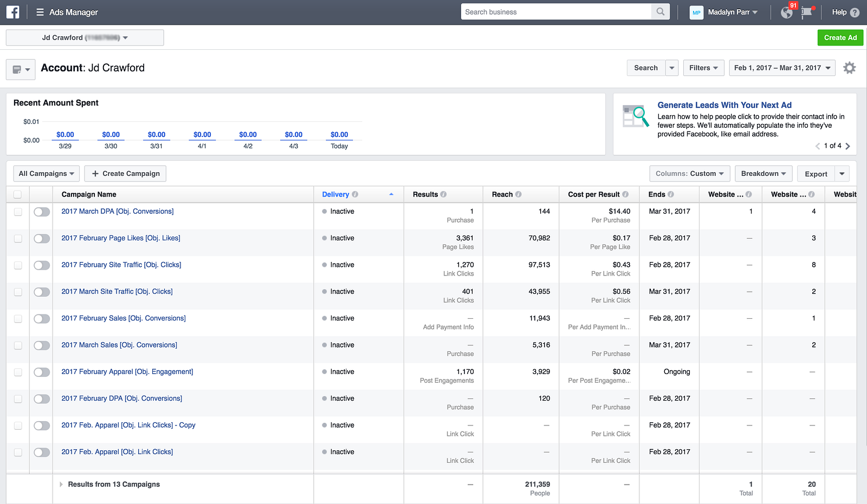Open the All Campaigns menu

point(46,174)
